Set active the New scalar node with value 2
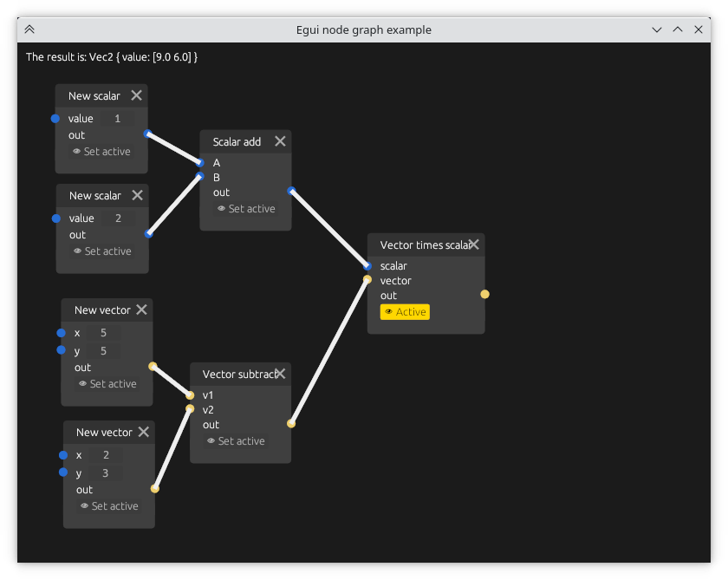The image size is (728, 580). [101, 251]
